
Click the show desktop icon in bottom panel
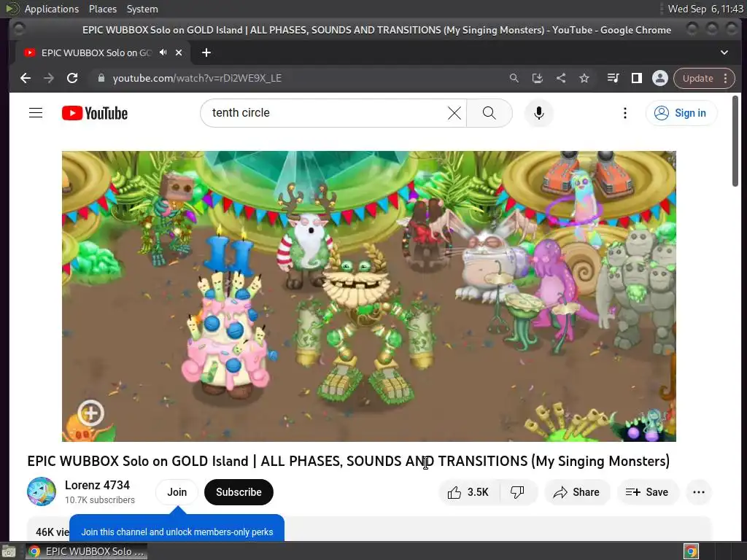pyautogui.click(x=9, y=551)
